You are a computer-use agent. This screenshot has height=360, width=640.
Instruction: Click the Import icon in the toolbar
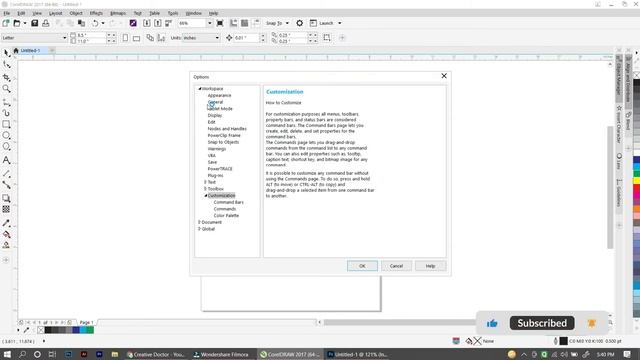pos(147,23)
